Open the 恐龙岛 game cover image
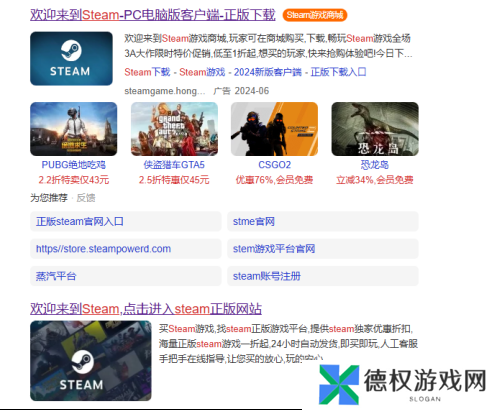Viewport: 502px width, 410px height. [x=375, y=129]
